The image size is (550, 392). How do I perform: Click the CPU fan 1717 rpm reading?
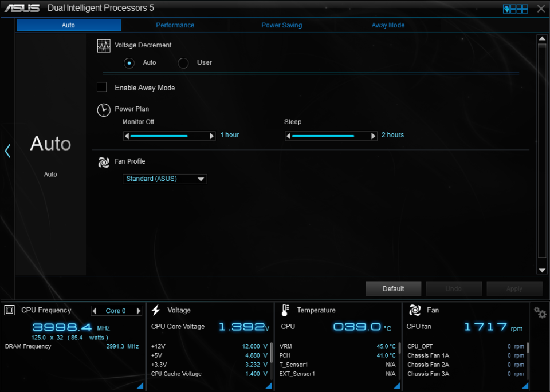[493, 327]
